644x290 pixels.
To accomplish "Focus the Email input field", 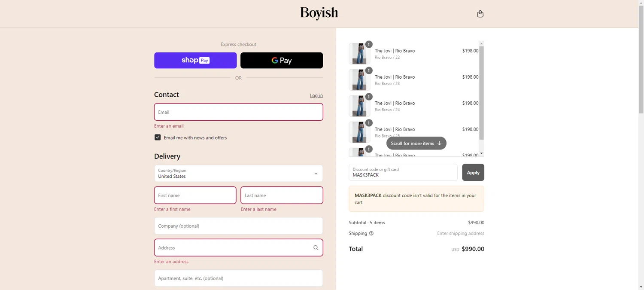I will click(238, 112).
